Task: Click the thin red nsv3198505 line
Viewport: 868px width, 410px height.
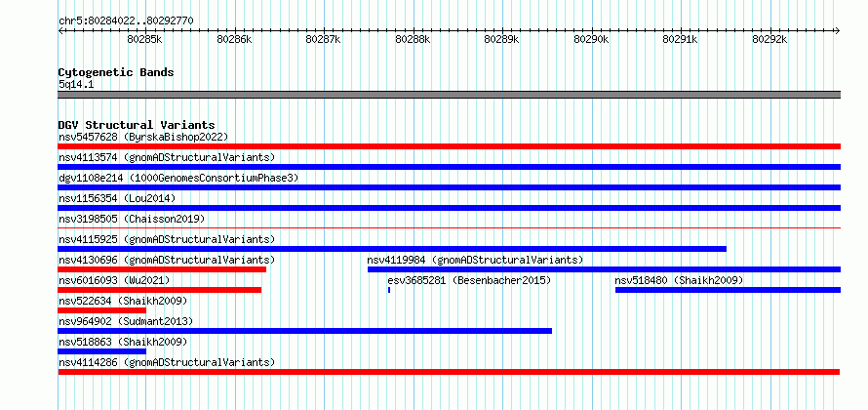Action: (x=449, y=227)
